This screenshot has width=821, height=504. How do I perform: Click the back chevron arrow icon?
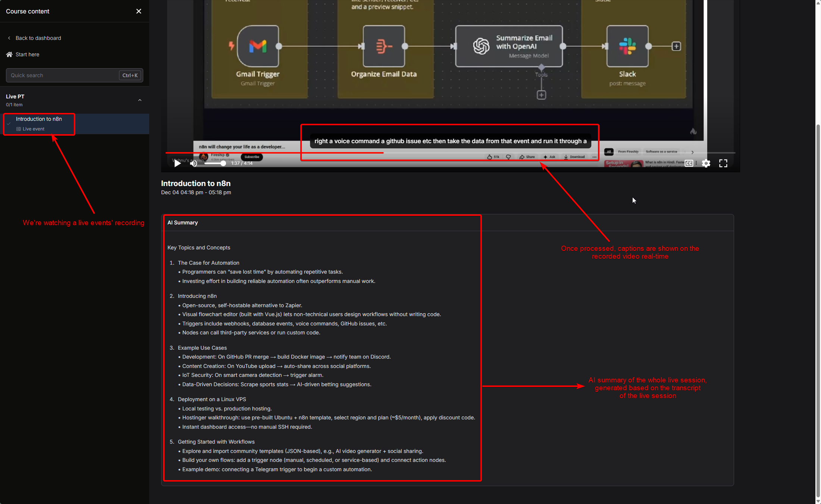click(x=9, y=38)
